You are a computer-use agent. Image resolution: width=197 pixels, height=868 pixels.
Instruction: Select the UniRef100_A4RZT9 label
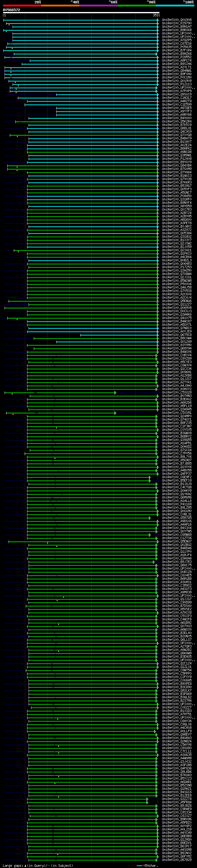pyautogui.click(x=176, y=101)
